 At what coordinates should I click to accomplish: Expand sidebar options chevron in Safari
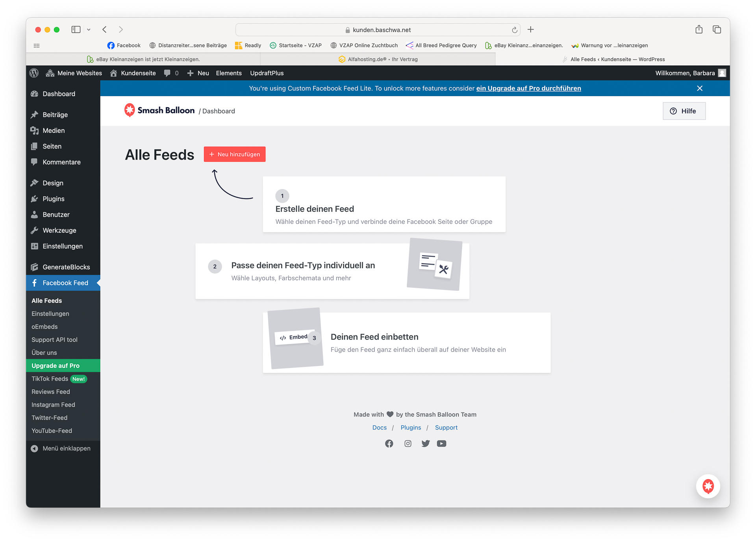point(89,30)
